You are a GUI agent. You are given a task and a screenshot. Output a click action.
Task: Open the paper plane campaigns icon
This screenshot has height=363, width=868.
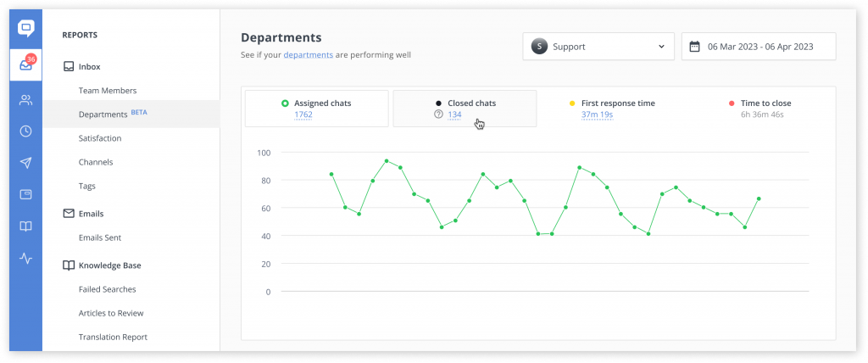click(26, 163)
